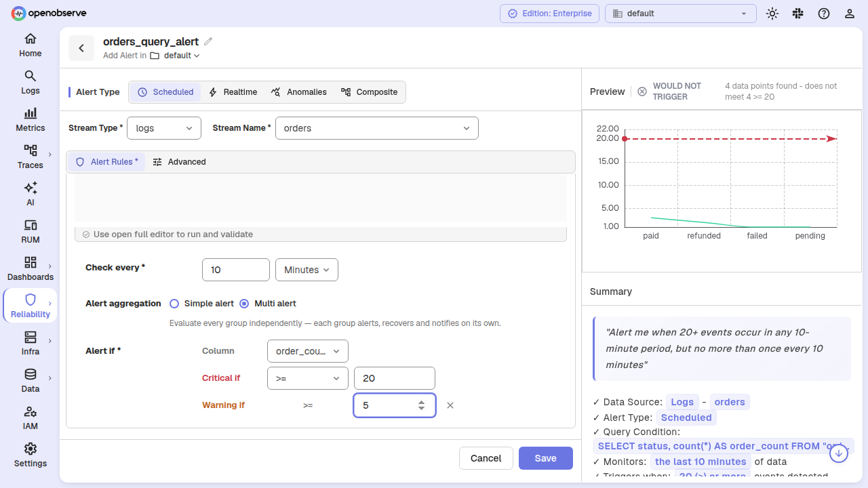Open the Reliability section
Viewport: 868px width, 488px height.
tap(30, 306)
